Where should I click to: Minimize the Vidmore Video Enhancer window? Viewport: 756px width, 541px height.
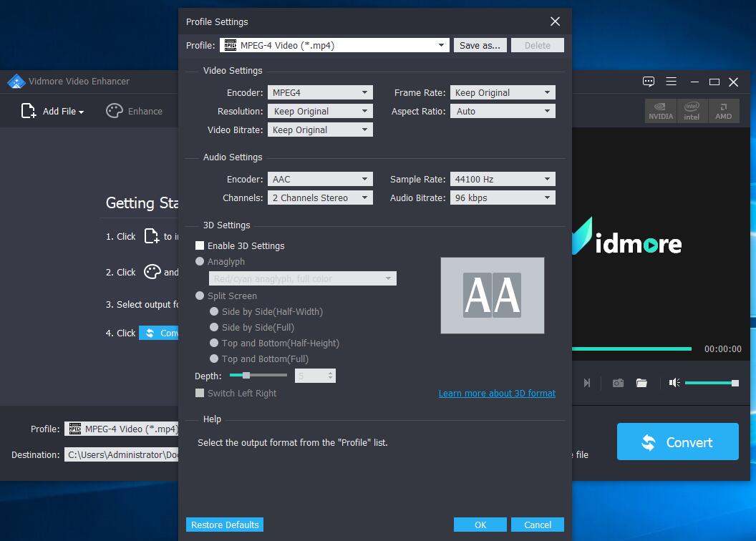[x=694, y=82]
